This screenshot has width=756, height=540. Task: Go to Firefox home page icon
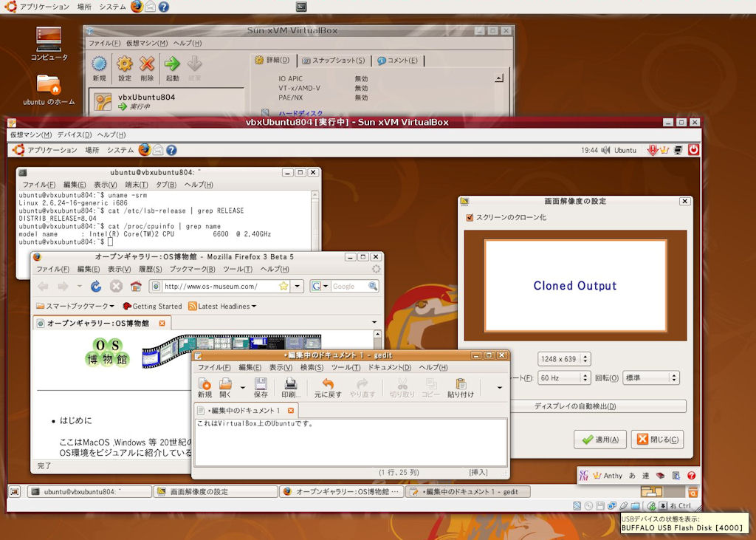pyautogui.click(x=136, y=286)
